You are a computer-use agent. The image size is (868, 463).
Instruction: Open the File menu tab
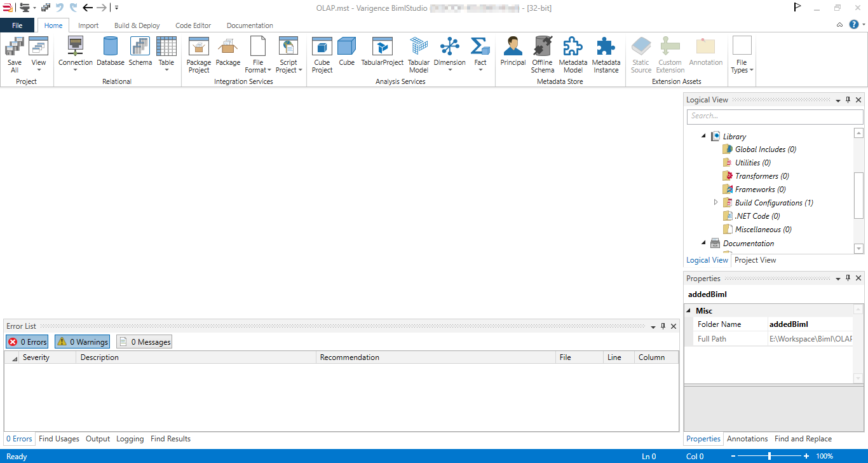[17, 25]
